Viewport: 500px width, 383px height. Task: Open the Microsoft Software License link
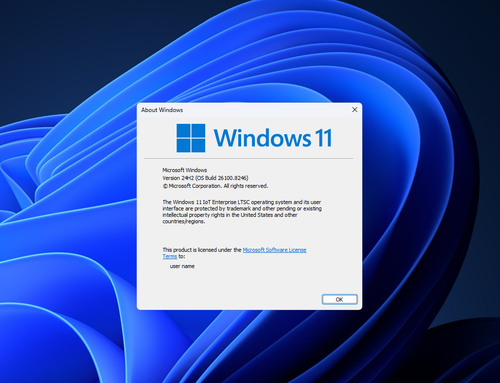274,250
